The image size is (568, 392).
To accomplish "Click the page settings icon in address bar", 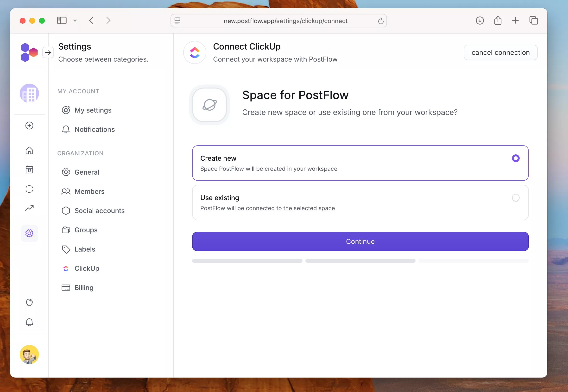I will pos(177,21).
